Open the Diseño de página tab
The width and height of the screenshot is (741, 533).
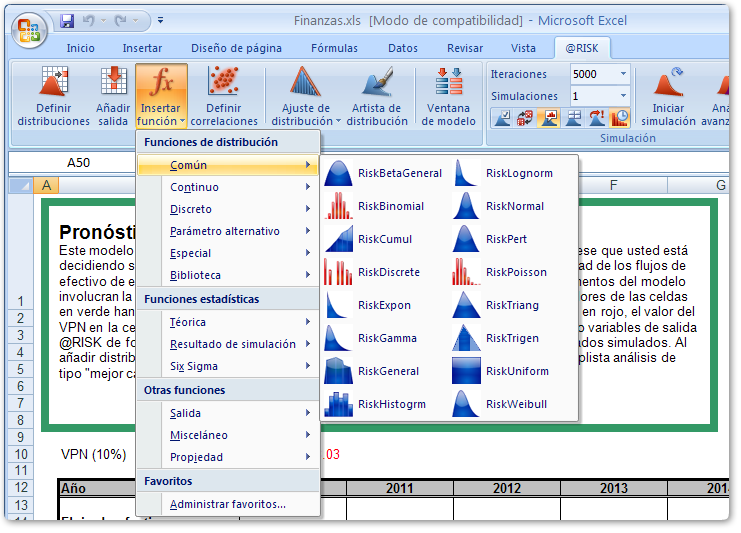236,48
